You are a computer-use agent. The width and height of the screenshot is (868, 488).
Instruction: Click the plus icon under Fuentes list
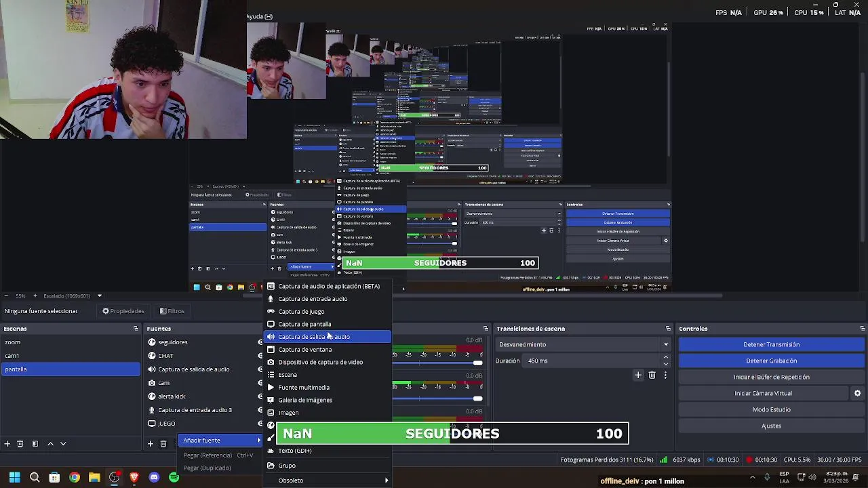[151, 444]
